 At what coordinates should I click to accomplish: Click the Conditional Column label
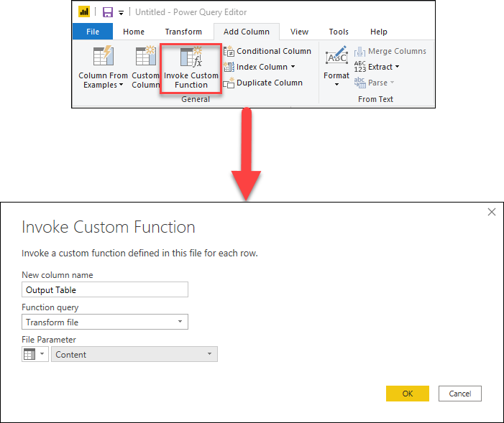(274, 51)
